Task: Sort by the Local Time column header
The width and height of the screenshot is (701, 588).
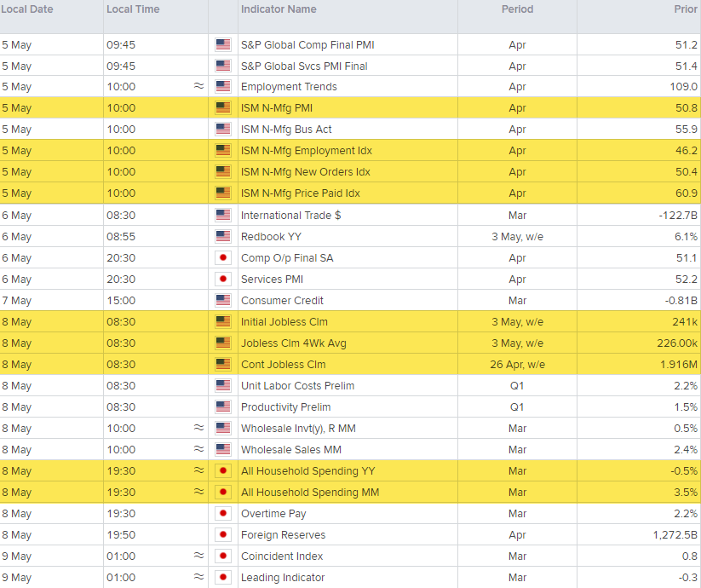Action: click(x=131, y=9)
